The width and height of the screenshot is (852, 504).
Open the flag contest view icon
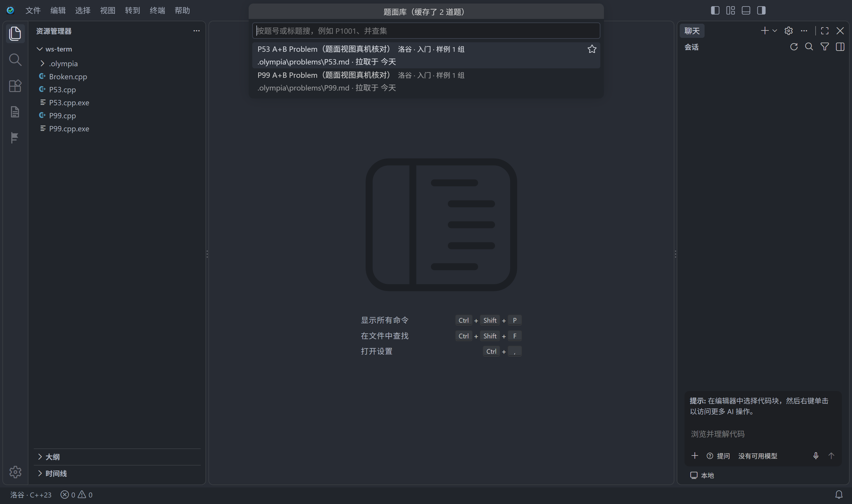click(14, 138)
